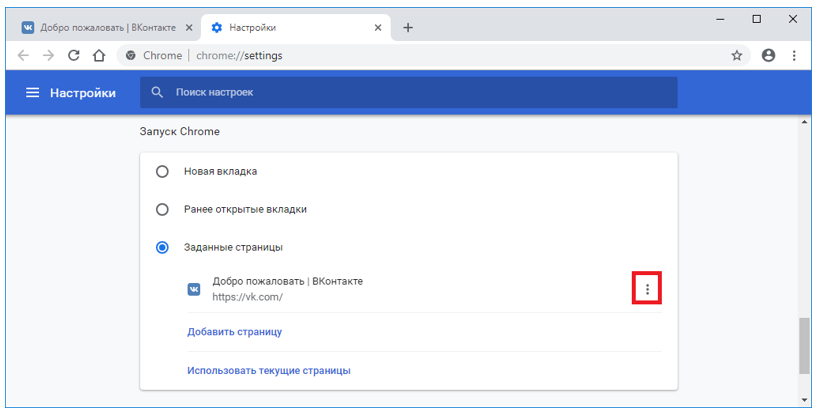Image resolution: width=820 pixels, height=412 pixels.
Task: Close the Chrome window
Action: pos(793,19)
